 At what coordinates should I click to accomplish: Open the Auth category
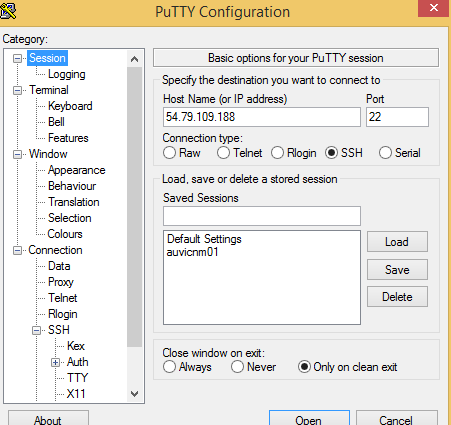77,362
